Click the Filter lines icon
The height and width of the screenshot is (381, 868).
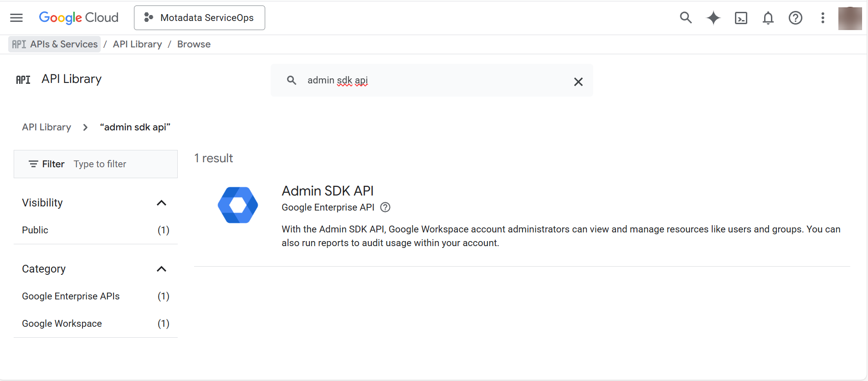33,164
